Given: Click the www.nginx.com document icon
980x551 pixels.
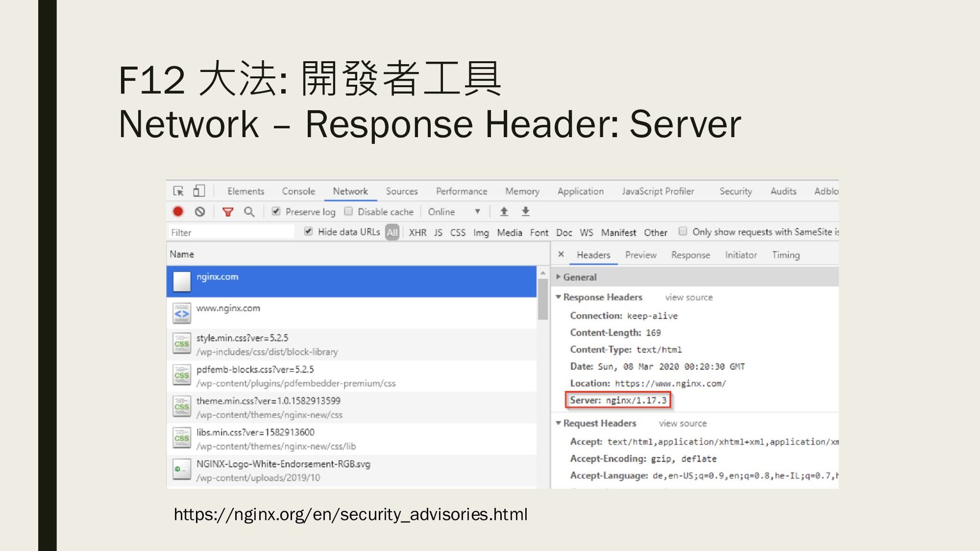Looking at the screenshot, I should [x=182, y=313].
